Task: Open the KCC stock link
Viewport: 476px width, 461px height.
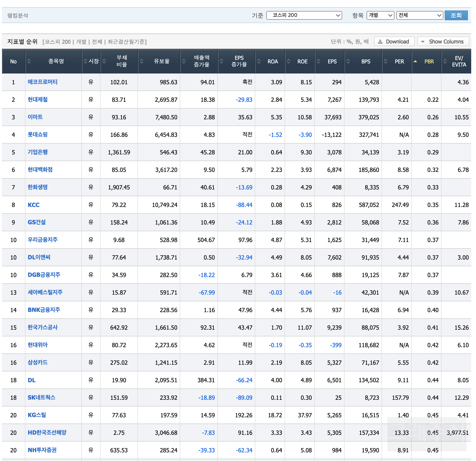Action: coord(34,205)
